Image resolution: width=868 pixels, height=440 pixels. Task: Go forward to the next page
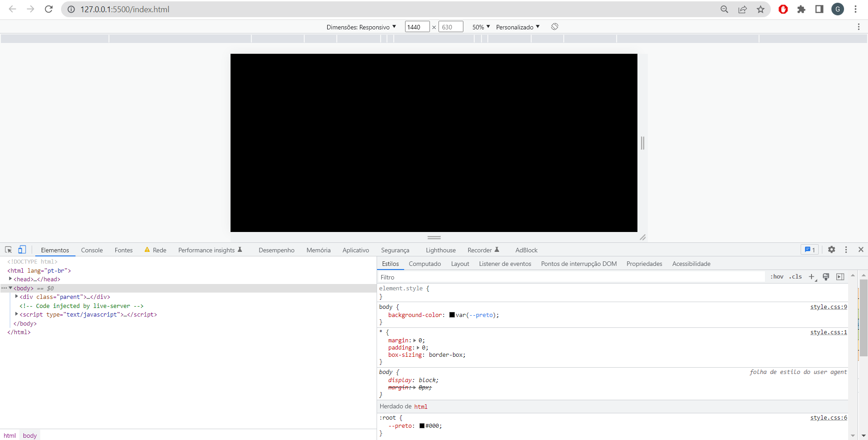point(30,9)
